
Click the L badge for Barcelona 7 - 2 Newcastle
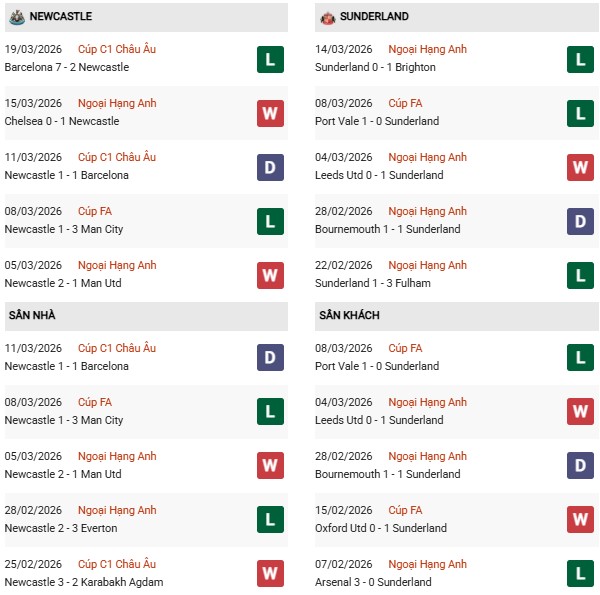(x=270, y=59)
